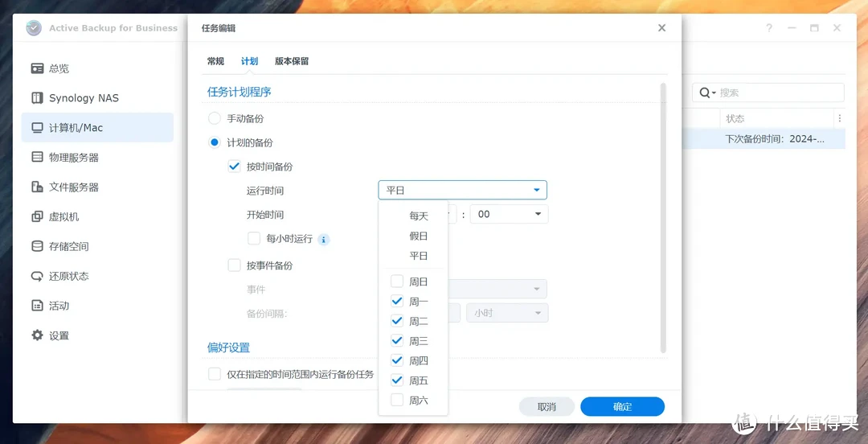Click the 虚拟机 virtual machine icon

pos(37,216)
